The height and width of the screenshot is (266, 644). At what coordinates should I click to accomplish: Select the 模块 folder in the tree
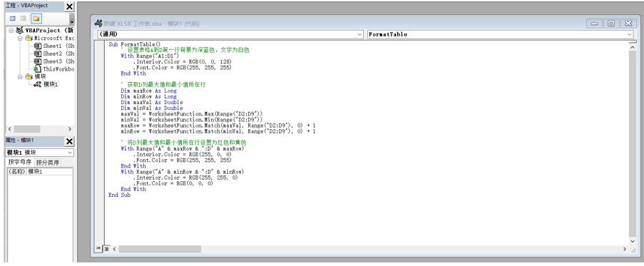[x=40, y=77]
